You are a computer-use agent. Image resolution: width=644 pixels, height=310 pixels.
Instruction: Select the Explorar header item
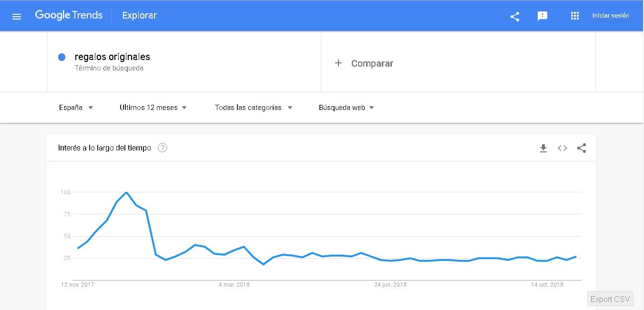[139, 16]
